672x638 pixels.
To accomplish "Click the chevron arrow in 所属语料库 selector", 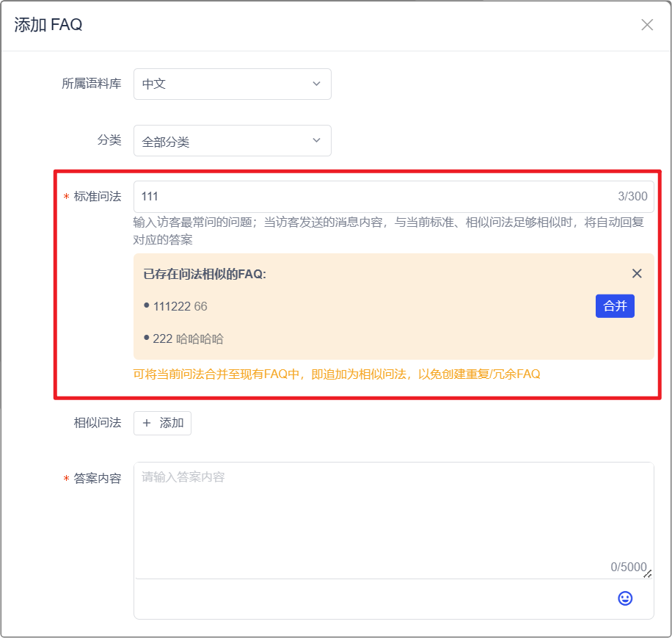I will coord(316,84).
